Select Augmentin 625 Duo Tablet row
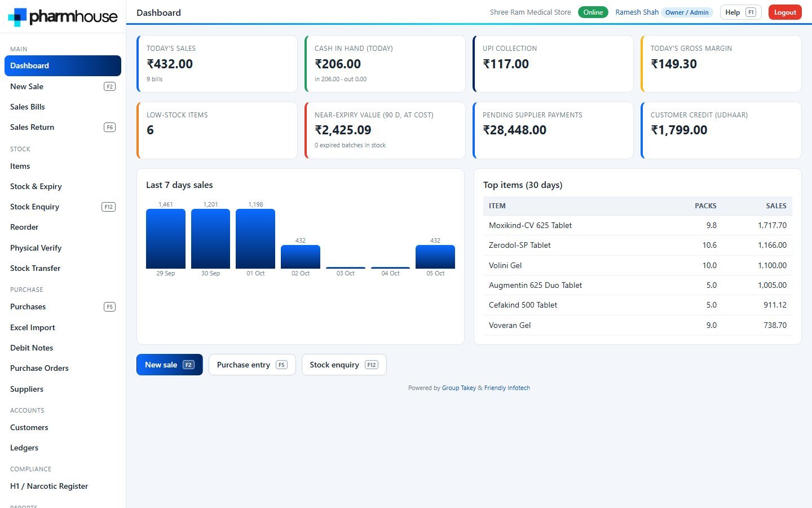 (638, 285)
